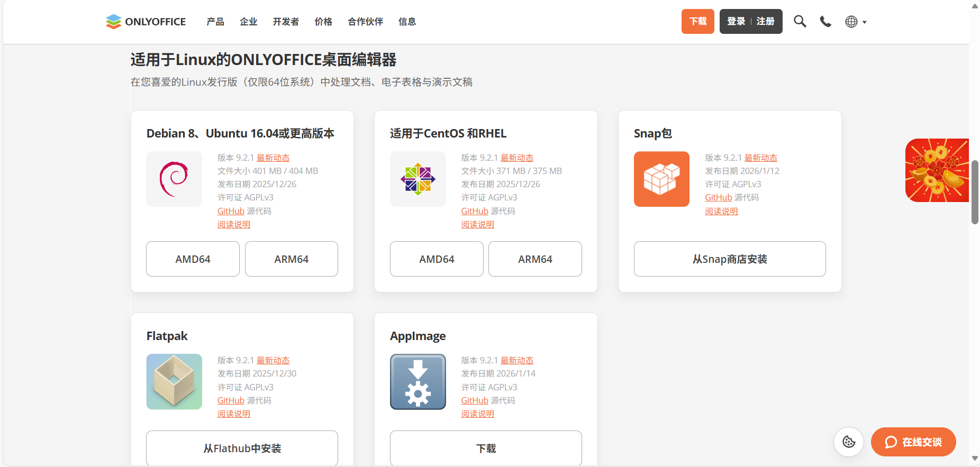Open the 信息 menu
Viewport: 980px width, 467px height.
point(407,22)
